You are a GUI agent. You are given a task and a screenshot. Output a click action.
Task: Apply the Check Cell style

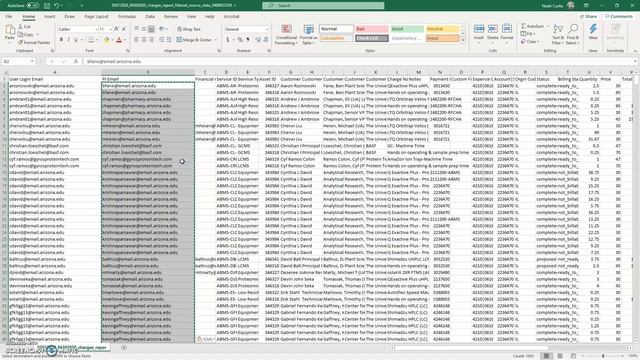tap(371, 38)
